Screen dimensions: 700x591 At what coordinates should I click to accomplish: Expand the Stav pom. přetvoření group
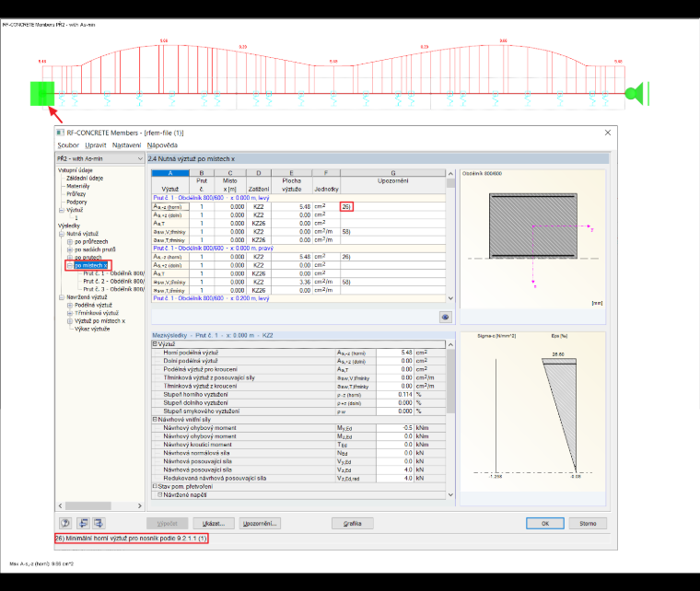coord(155,486)
